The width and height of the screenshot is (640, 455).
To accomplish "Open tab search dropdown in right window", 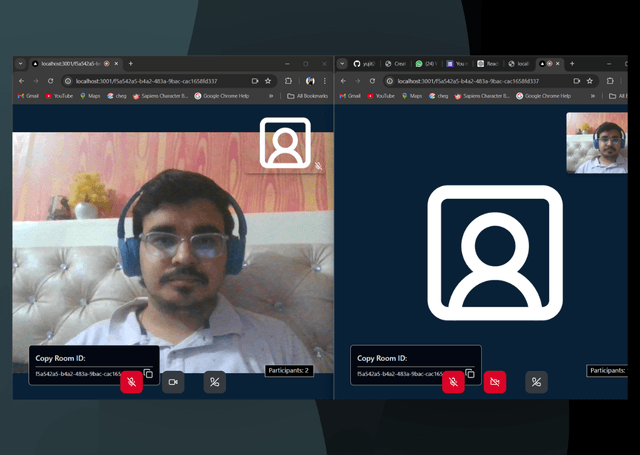I will click(342, 64).
